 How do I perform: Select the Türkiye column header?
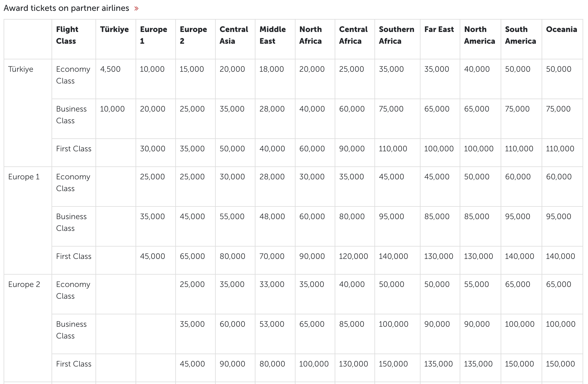point(114,29)
